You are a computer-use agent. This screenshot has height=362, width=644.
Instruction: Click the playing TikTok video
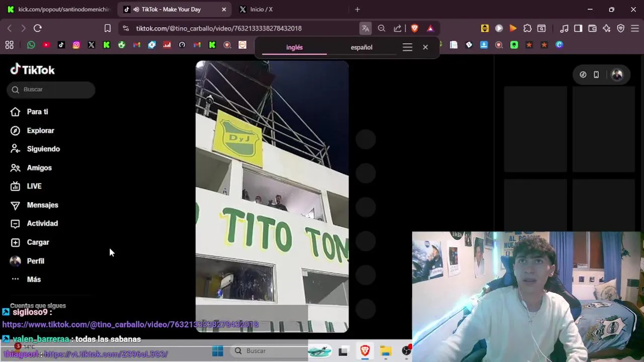click(272, 197)
